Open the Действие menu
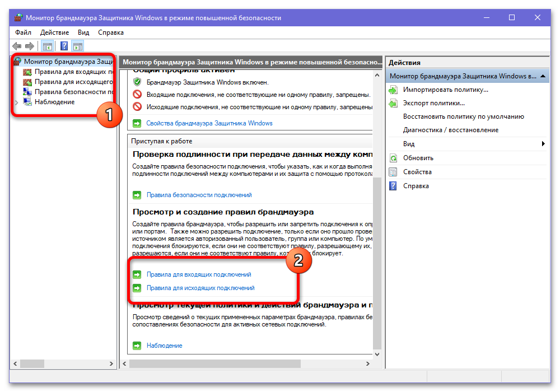This screenshot has height=392, width=560. [x=55, y=32]
